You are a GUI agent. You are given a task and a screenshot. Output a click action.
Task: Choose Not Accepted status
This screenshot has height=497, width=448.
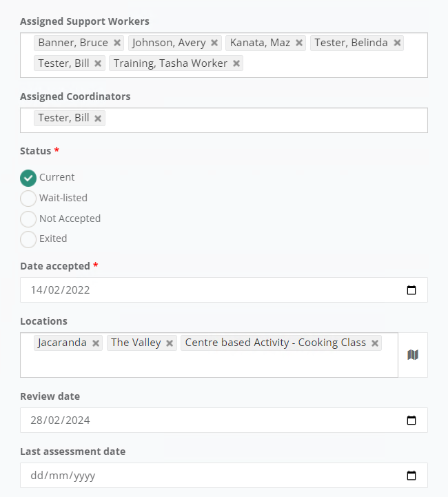tap(28, 219)
